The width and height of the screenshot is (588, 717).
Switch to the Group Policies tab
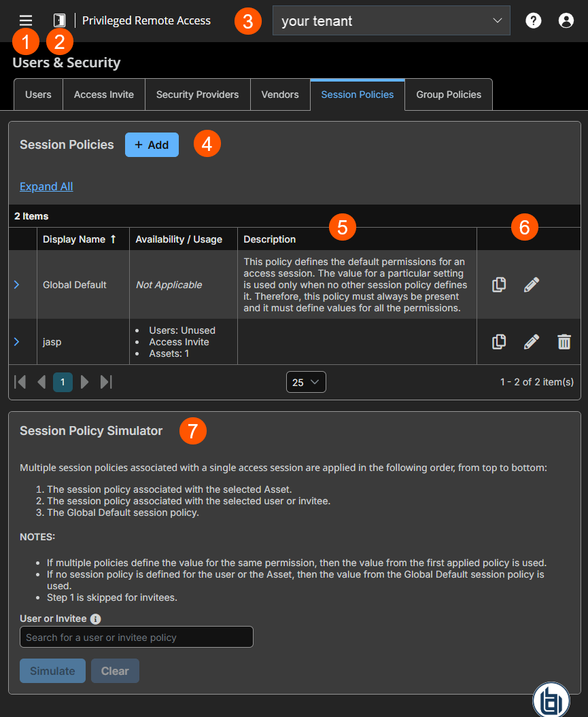(448, 94)
